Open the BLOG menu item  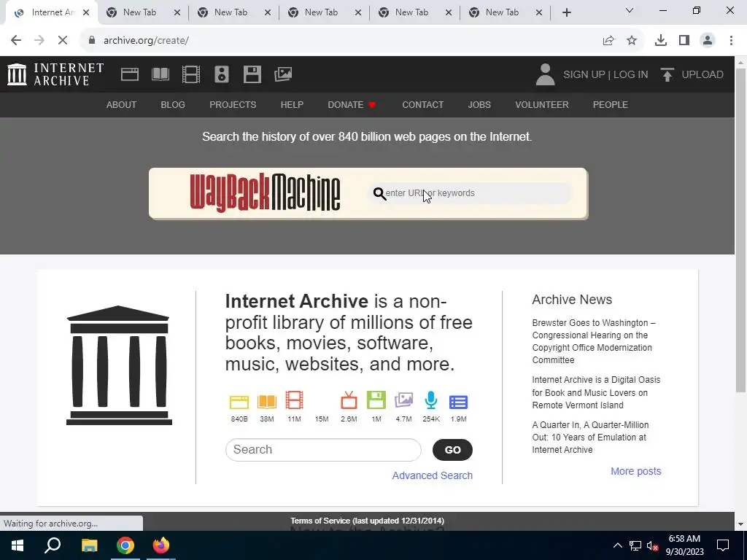[173, 105]
